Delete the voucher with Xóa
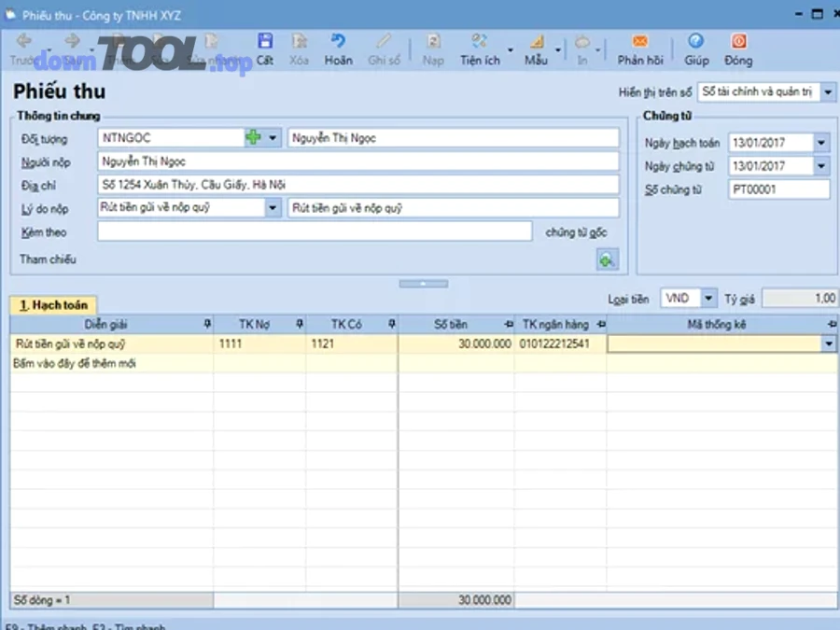Viewport: 840px width, 630px height. pos(299,49)
